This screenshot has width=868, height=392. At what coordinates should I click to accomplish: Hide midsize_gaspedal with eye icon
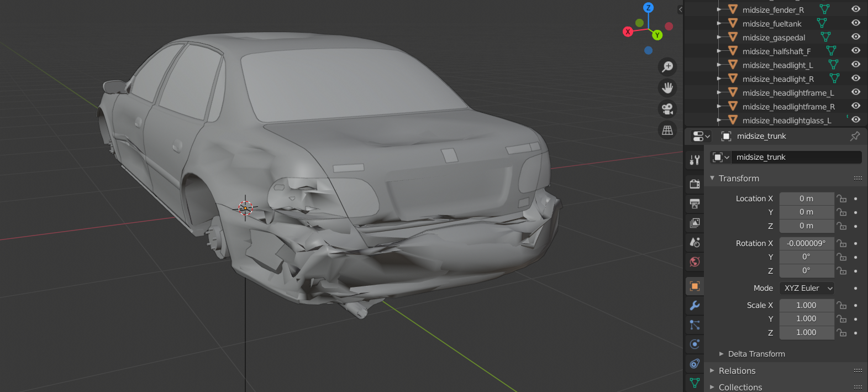(856, 37)
